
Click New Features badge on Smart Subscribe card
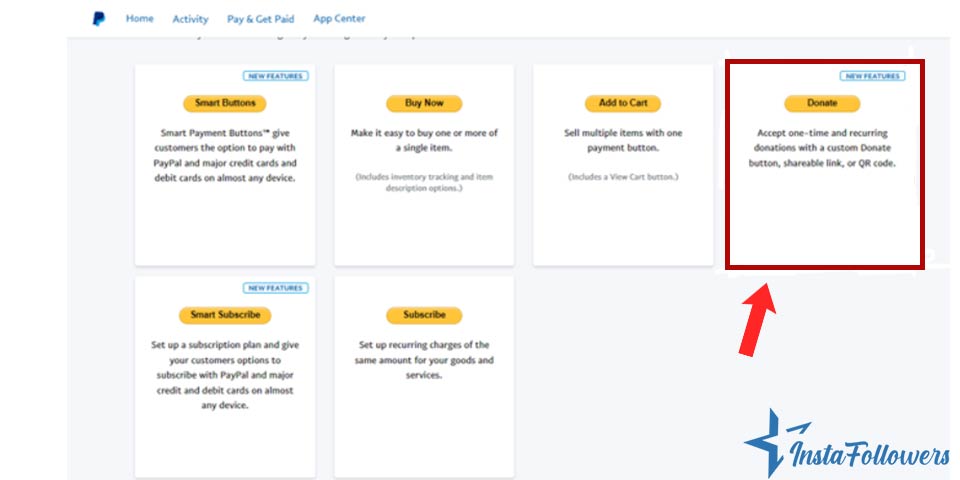pyautogui.click(x=275, y=288)
